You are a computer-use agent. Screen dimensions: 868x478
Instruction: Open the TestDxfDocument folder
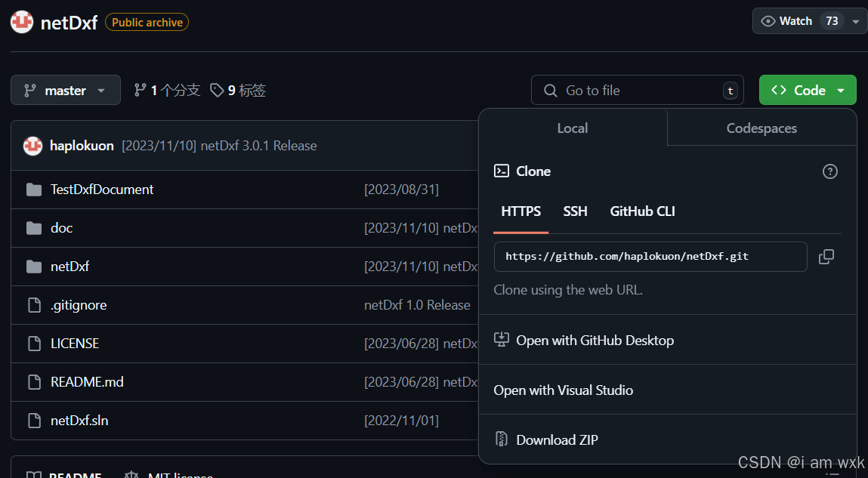(x=102, y=190)
